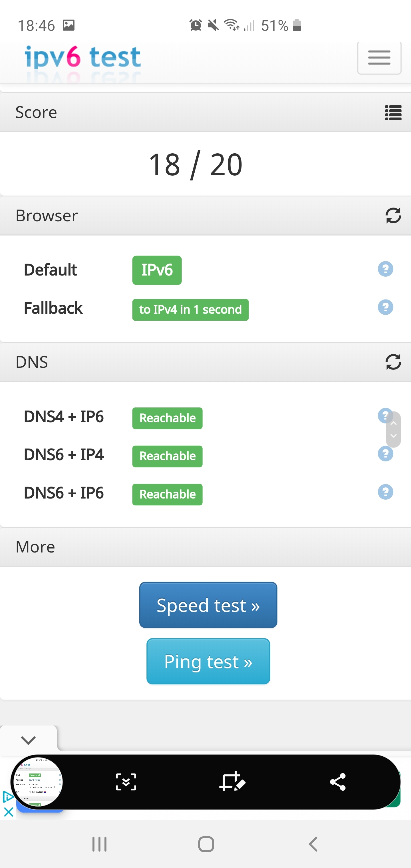Viewport: 411px width, 868px height.
Task: Refresh the DNS test section
Action: [x=393, y=362]
